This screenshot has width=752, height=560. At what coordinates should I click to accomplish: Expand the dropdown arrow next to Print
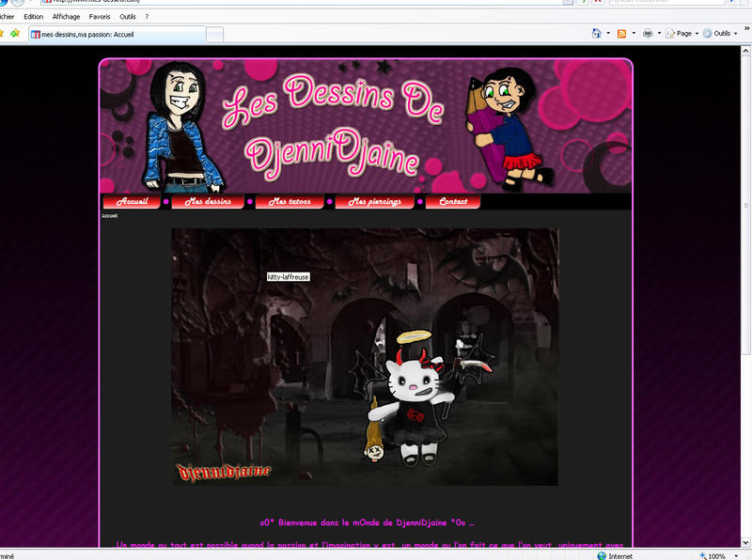(x=660, y=33)
